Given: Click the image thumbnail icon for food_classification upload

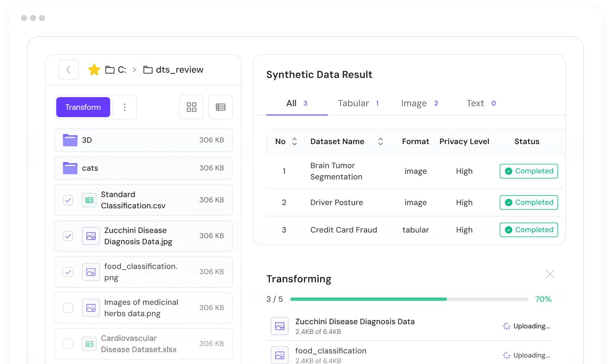Looking at the screenshot, I should (279, 355).
